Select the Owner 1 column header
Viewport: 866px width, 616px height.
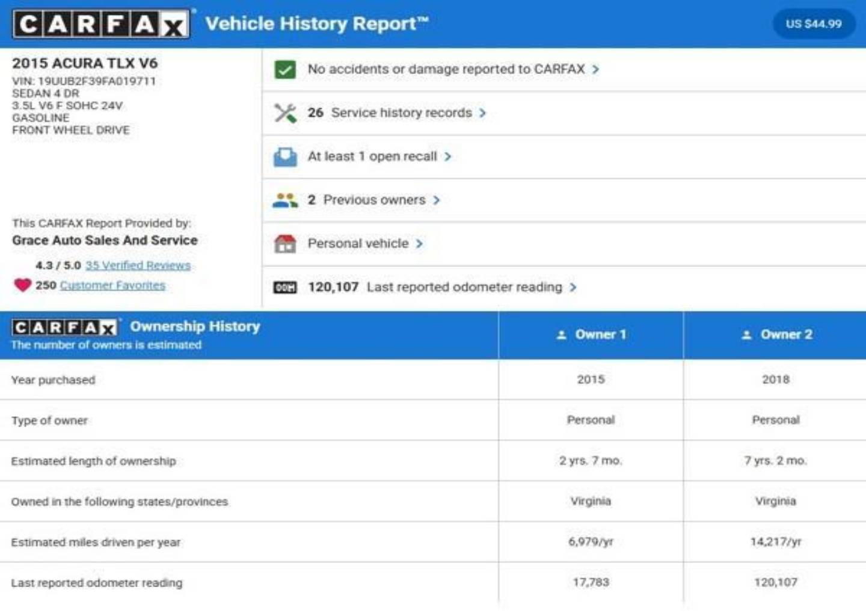tap(591, 335)
